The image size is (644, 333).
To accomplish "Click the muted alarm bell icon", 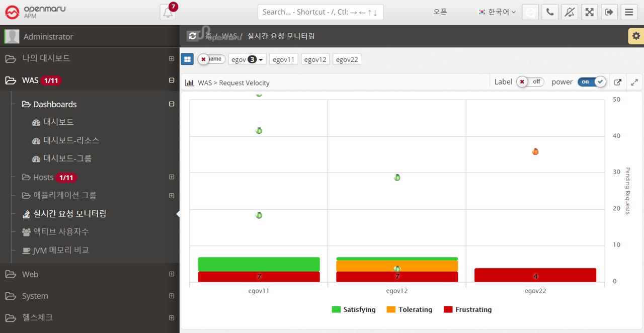I will click(570, 12).
